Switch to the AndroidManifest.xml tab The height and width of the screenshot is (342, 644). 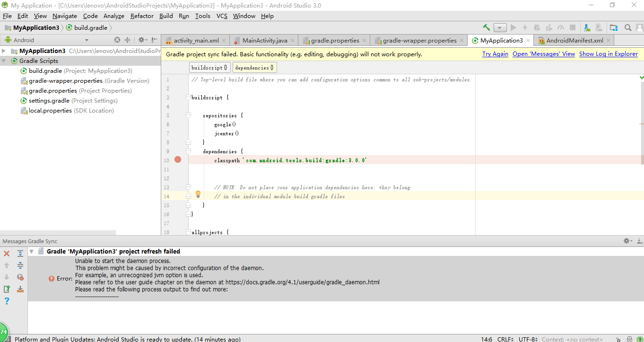(574, 40)
